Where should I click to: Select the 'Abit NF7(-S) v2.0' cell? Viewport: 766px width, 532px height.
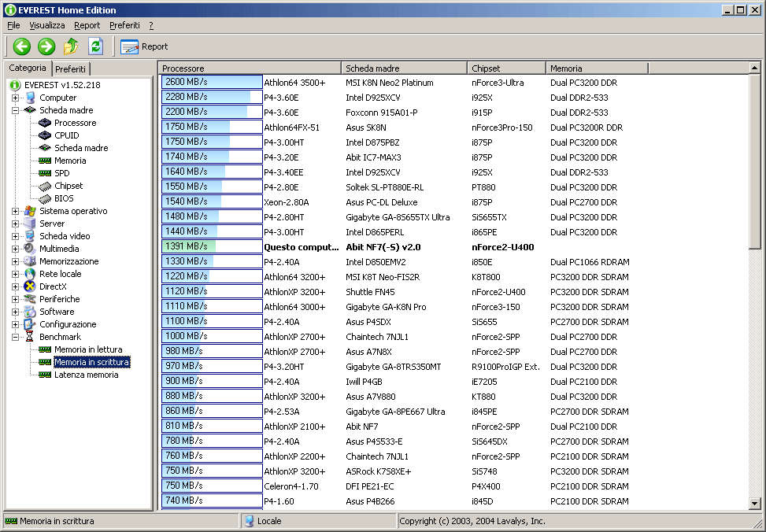[383, 247]
